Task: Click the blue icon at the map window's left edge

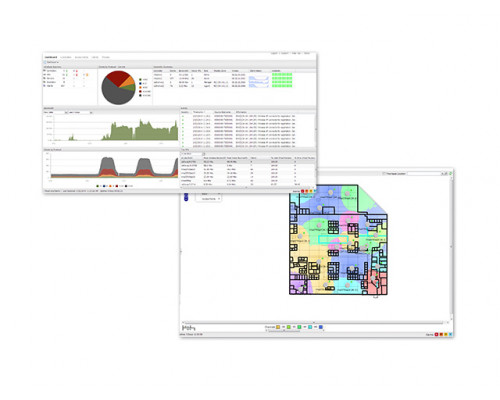Action: point(186,197)
